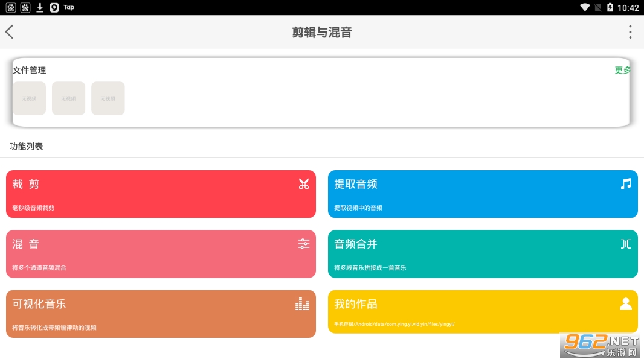Tap the scissors icon on the 裁剪 card
This screenshot has width=644, height=362.
tap(303, 185)
